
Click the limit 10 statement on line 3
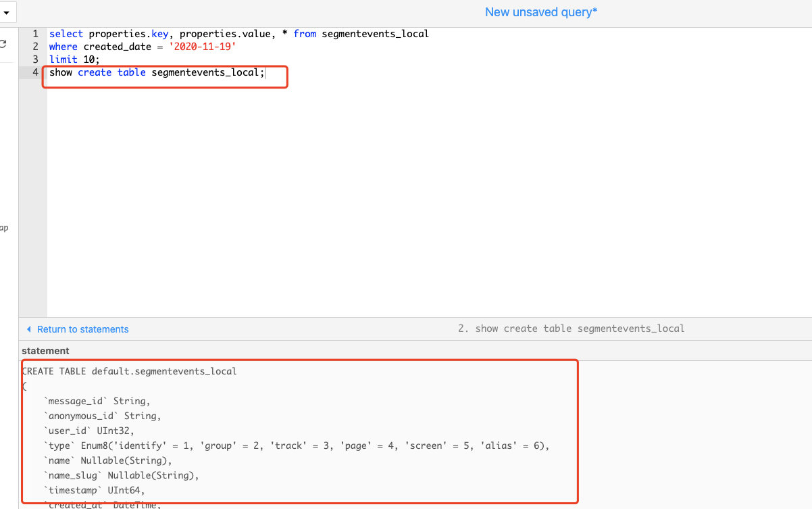(72, 59)
